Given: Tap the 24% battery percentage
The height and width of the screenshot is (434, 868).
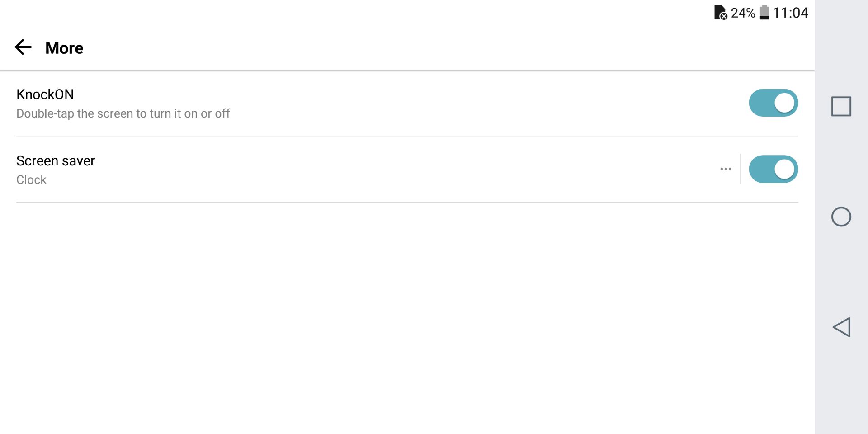Looking at the screenshot, I should click(743, 13).
